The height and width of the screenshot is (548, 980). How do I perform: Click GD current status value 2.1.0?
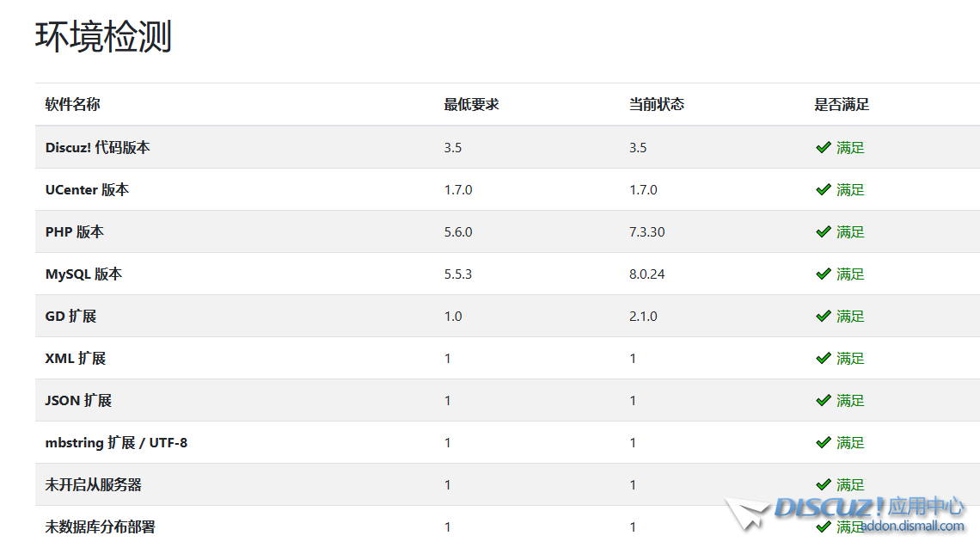pos(643,316)
